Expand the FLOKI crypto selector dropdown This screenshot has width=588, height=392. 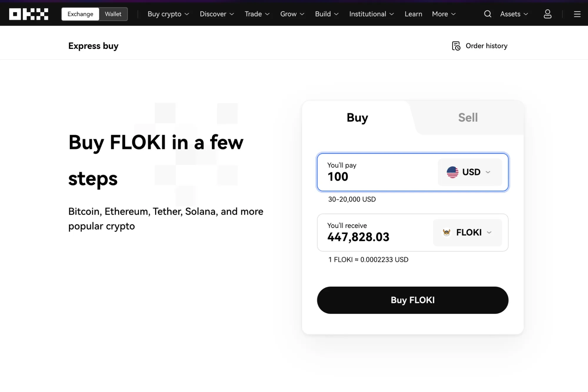pos(467,232)
